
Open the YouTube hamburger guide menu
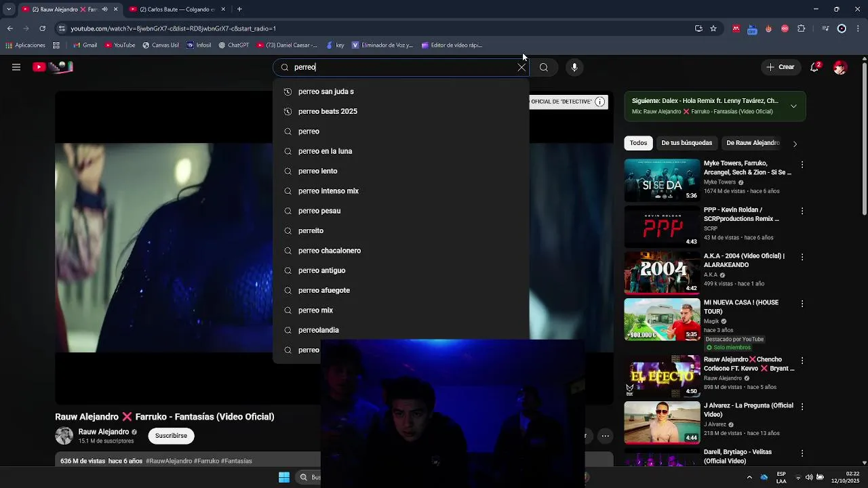[16, 67]
